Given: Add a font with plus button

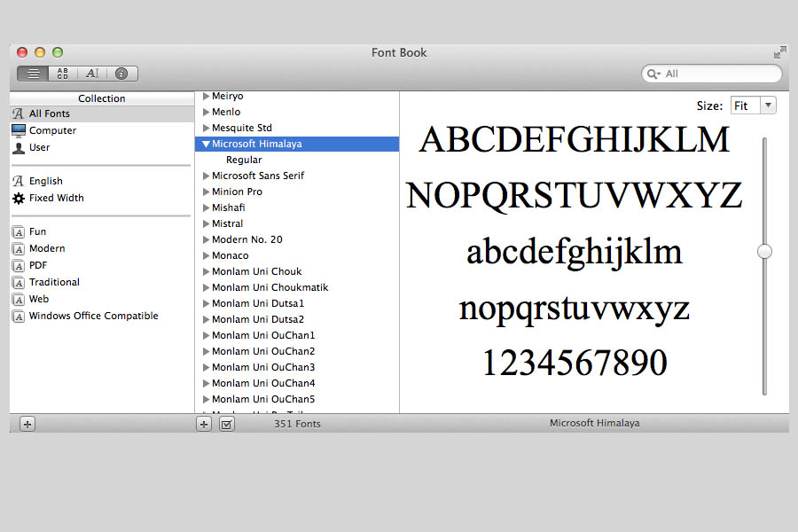Looking at the screenshot, I should click(204, 424).
